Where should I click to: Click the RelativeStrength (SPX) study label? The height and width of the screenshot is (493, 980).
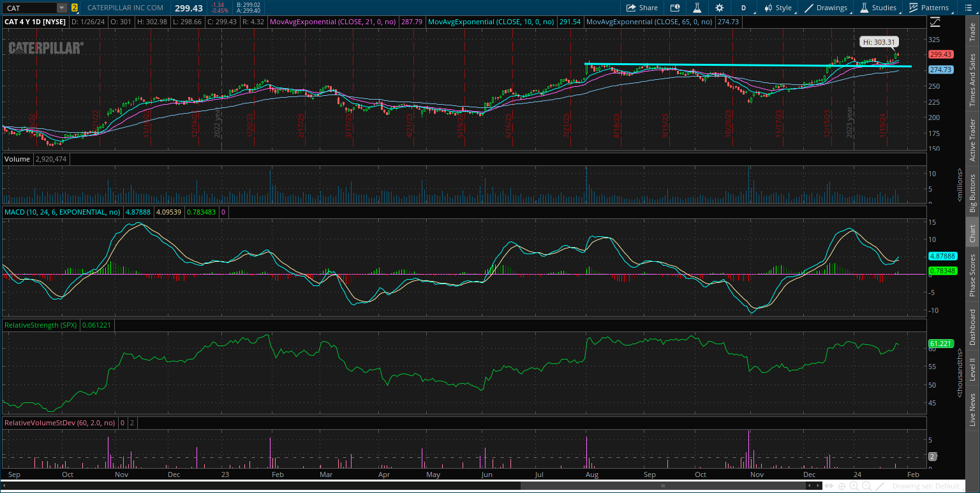(x=41, y=325)
